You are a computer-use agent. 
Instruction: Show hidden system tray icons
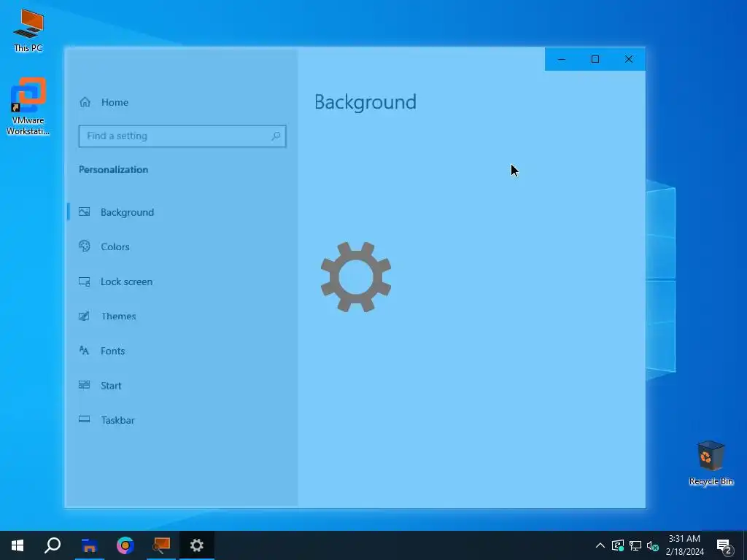click(600, 545)
